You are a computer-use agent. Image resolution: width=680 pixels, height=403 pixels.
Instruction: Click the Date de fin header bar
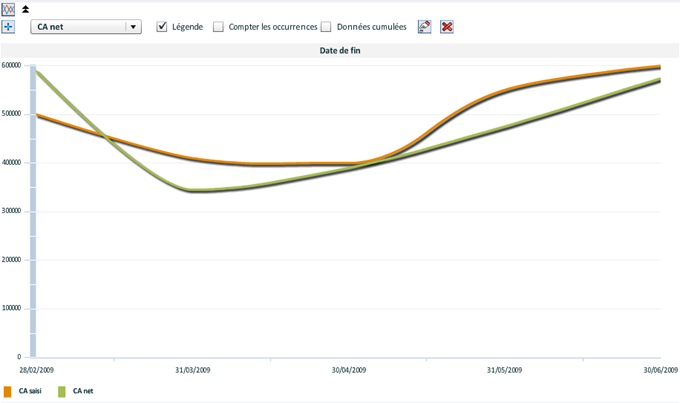click(340, 50)
